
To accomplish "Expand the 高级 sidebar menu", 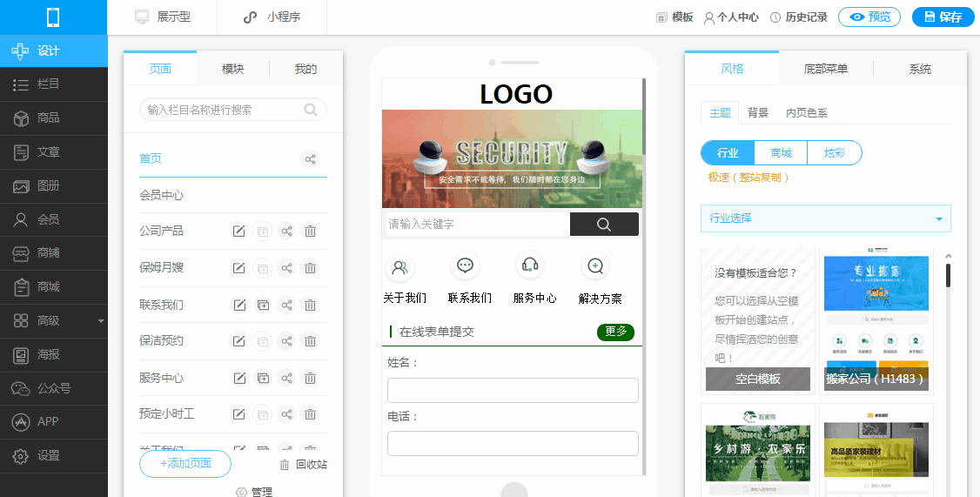I will 54,320.
